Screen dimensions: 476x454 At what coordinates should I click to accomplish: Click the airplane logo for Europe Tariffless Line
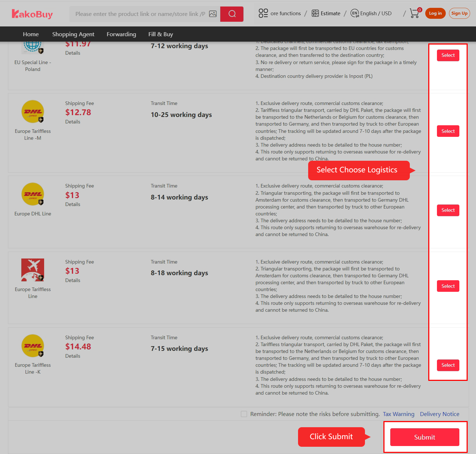click(33, 270)
